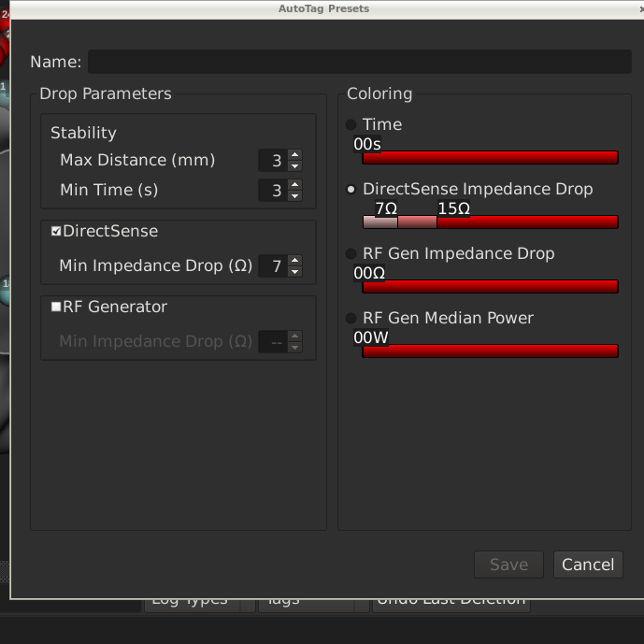The height and width of the screenshot is (644, 644).
Task: Choose RF Gen Impedance Drop coloring
Action: click(351, 253)
